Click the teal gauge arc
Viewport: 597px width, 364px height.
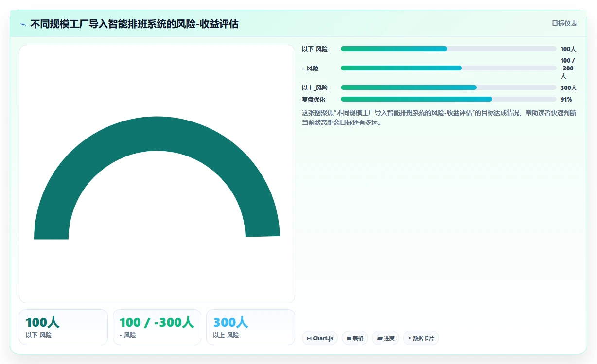click(x=157, y=134)
